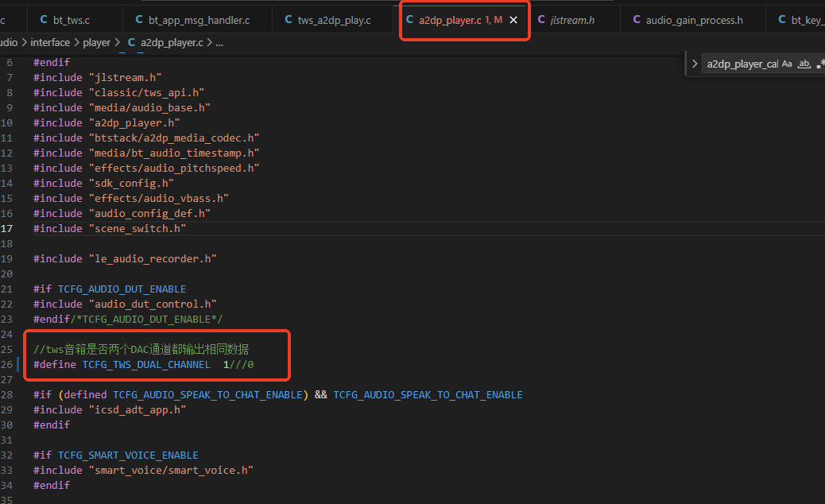Click the C file icon on jlstream.h tab
The width and height of the screenshot is (825, 504).
541,19
